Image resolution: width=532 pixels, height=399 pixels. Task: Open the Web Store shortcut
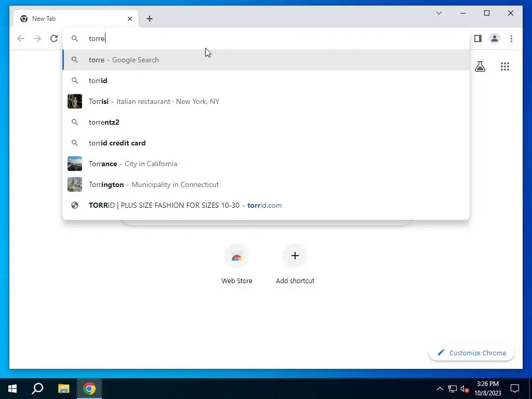(237, 264)
